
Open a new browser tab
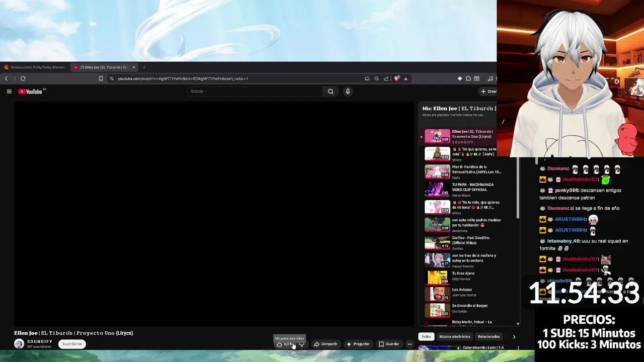tap(144, 67)
